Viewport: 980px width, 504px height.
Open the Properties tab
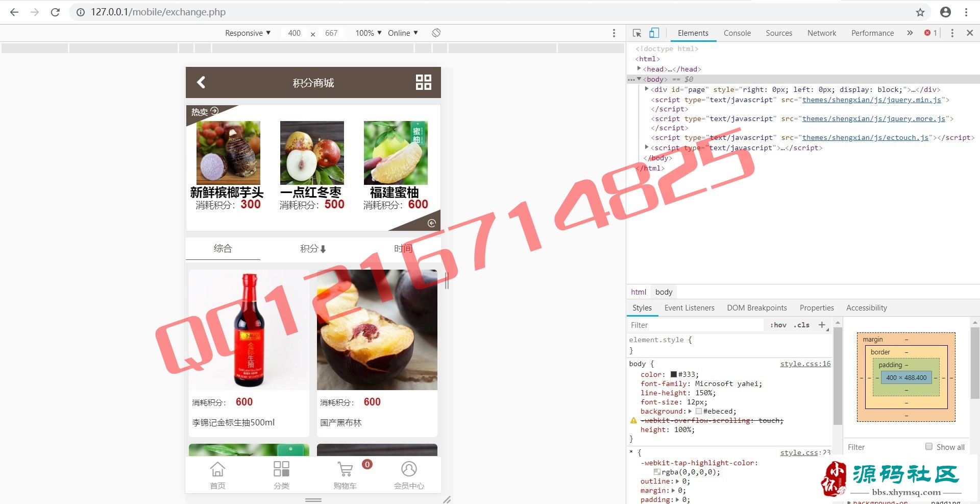817,308
